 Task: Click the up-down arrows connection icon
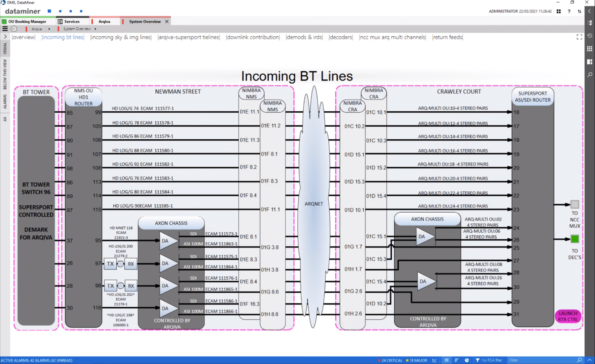(x=579, y=11)
